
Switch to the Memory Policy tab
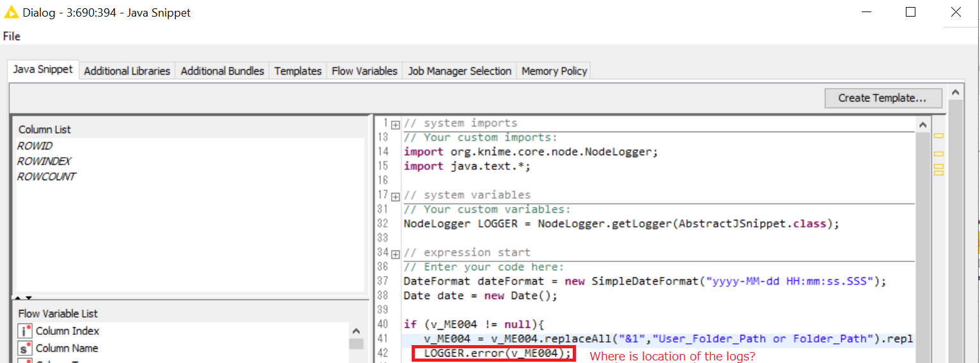click(x=554, y=71)
